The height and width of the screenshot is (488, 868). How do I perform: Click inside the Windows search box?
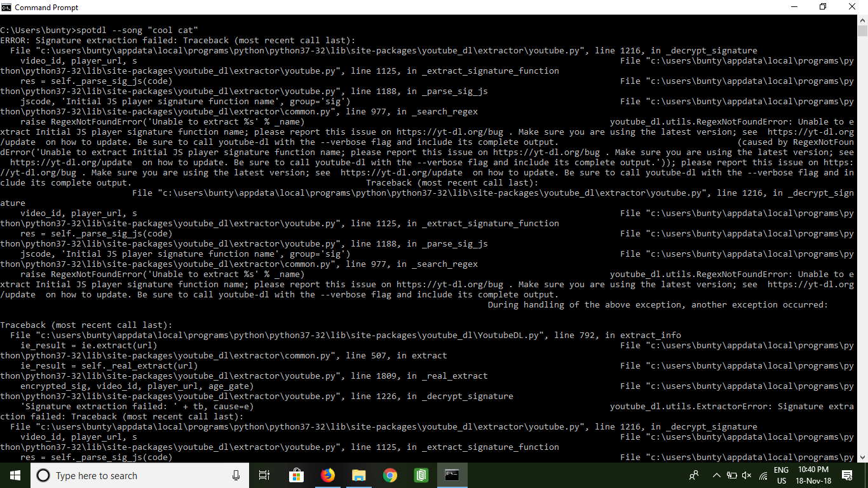point(127,475)
